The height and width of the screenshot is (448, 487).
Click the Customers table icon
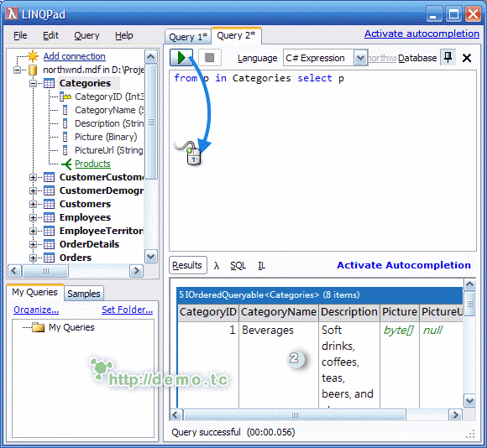click(x=49, y=204)
